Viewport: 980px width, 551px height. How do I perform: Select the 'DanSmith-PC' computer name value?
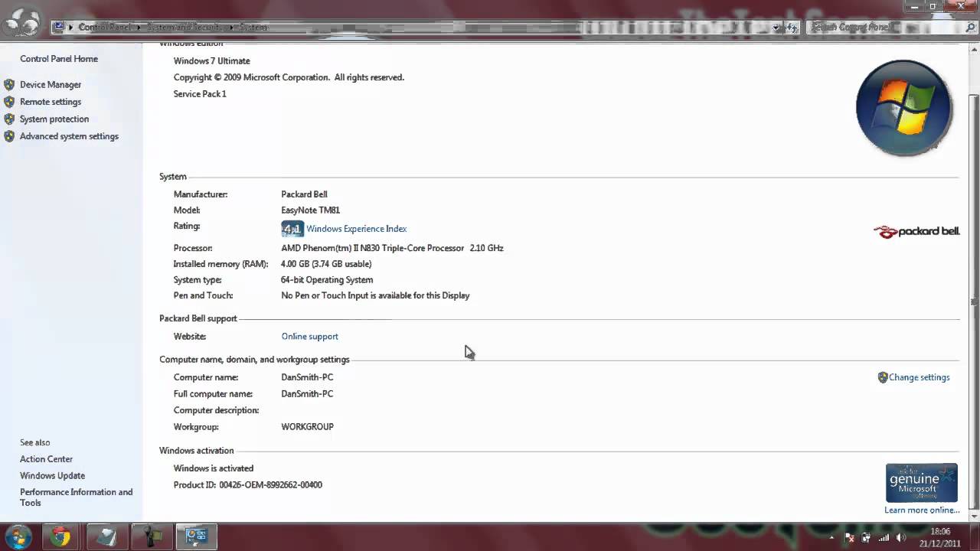(307, 377)
